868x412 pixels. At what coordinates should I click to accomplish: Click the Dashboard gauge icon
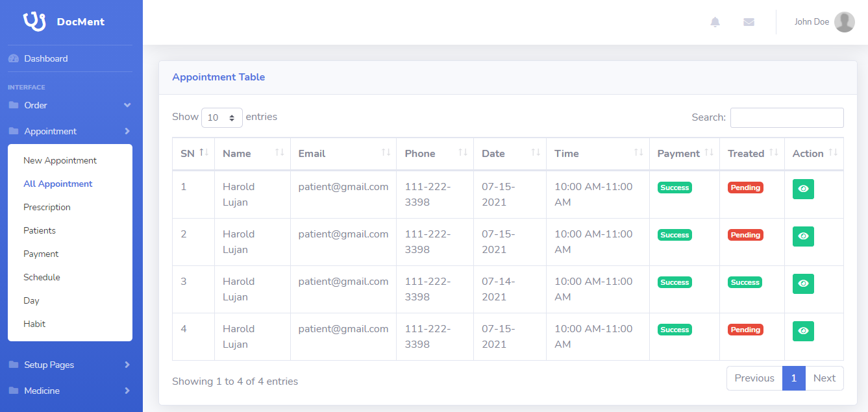coord(14,58)
